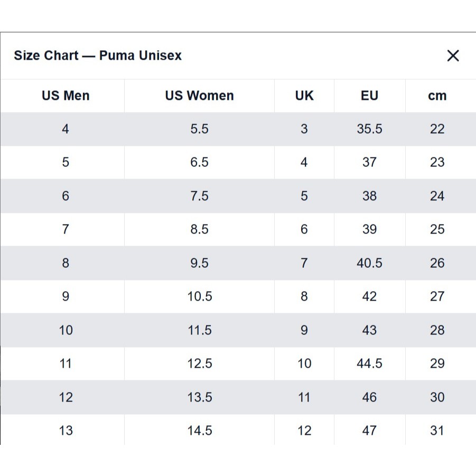Image resolution: width=476 pixels, height=476 pixels.
Task: Click the US Men column header
Action: click(66, 96)
